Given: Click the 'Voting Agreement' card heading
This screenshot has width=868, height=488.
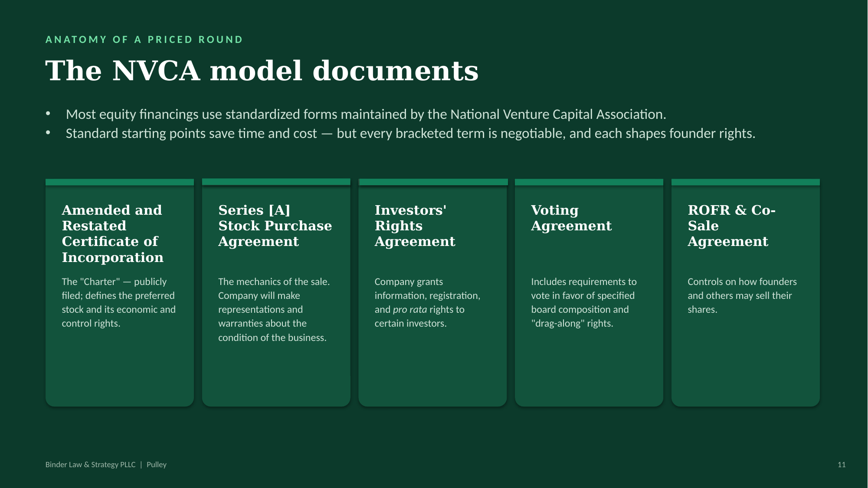Looking at the screenshot, I should click(x=571, y=218).
